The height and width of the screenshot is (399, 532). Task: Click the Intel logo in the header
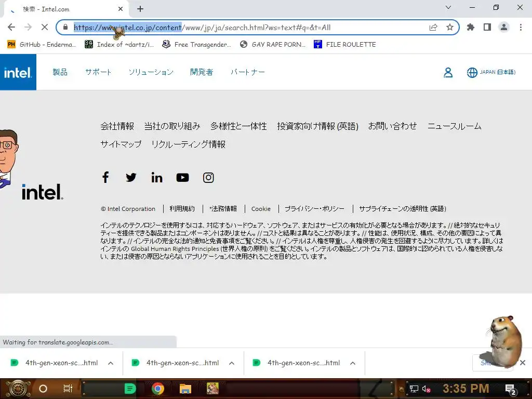pos(18,72)
